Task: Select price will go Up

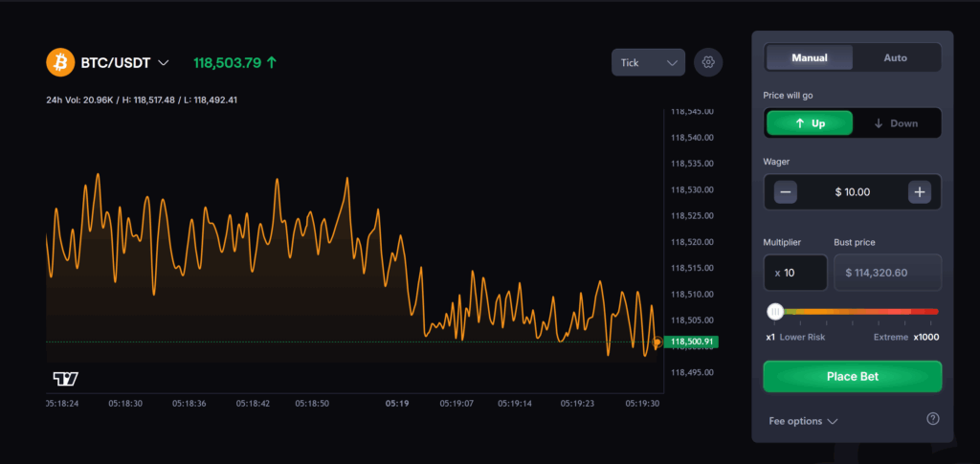Action: 810,123
